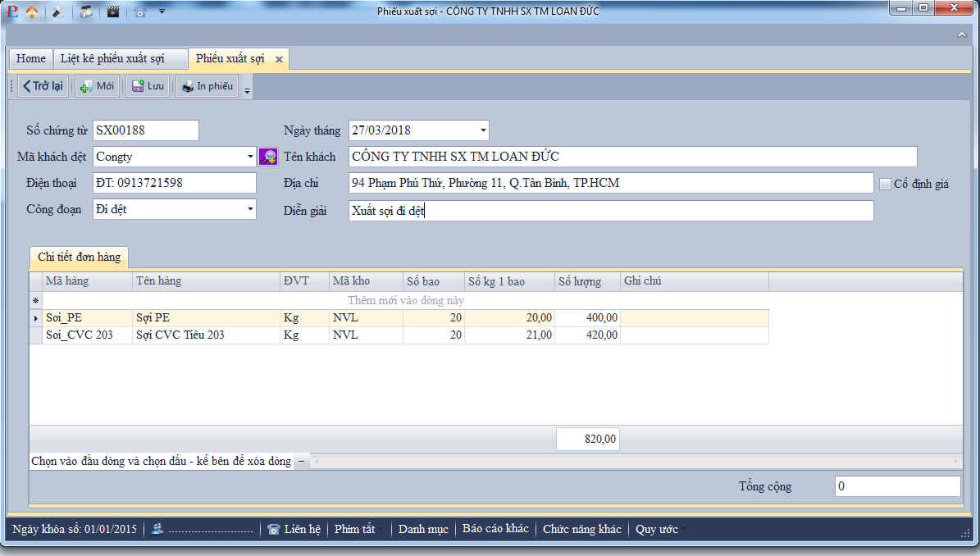Click the Sợi PE item name cell
Image resolution: width=980 pixels, height=556 pixels.
coord(206,318)
